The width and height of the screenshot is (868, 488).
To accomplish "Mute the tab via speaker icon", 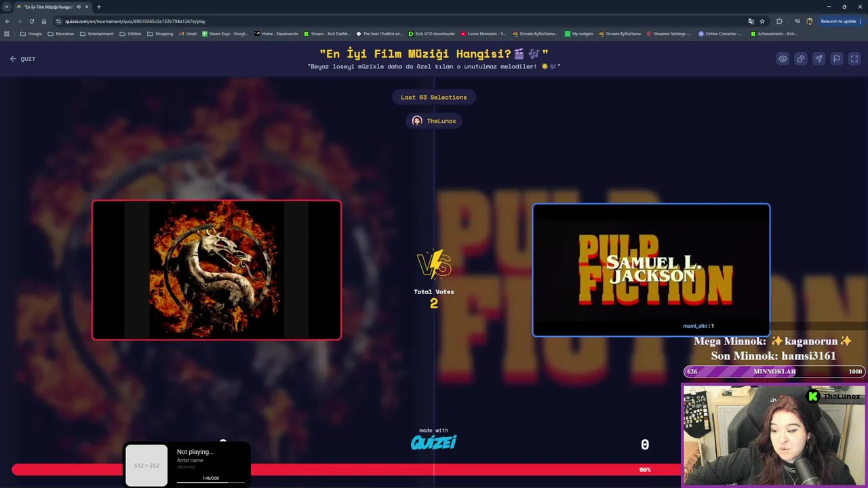I will point(79,7).
